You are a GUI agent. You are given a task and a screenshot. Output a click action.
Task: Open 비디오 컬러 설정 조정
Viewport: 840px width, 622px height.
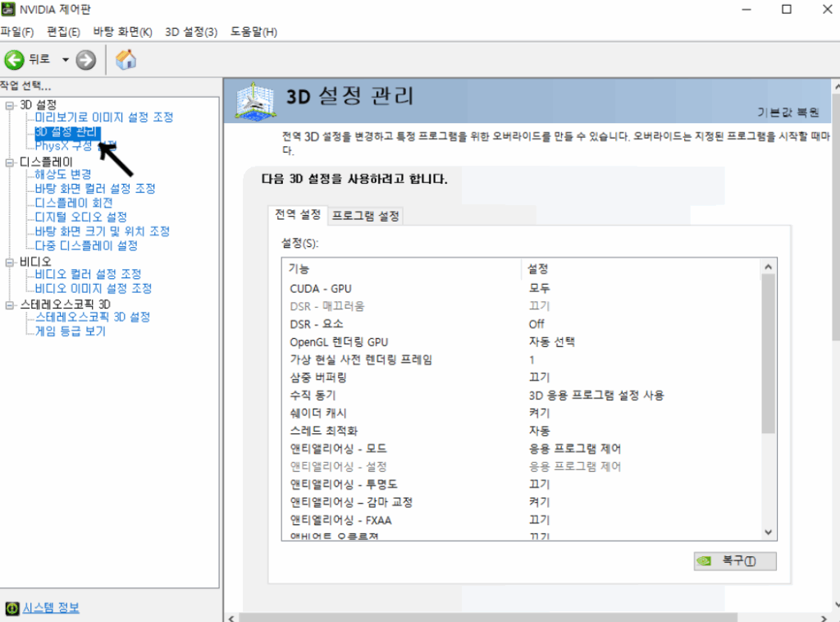(x=89, y=274)
